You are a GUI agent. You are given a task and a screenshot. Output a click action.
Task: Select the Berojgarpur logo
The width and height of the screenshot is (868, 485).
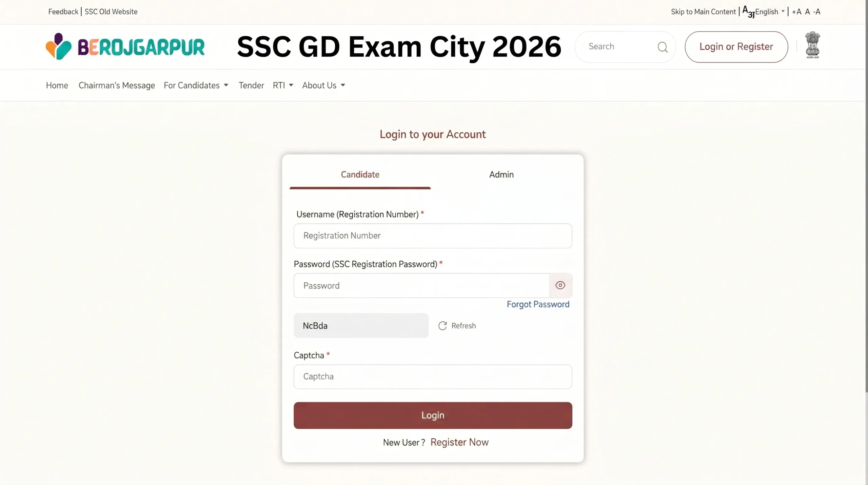(125, 46)
